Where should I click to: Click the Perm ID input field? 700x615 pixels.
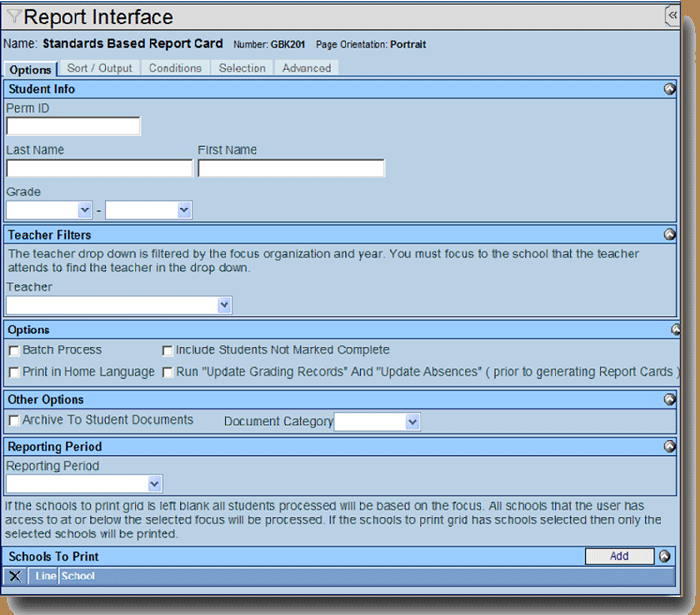click(73, 126)
